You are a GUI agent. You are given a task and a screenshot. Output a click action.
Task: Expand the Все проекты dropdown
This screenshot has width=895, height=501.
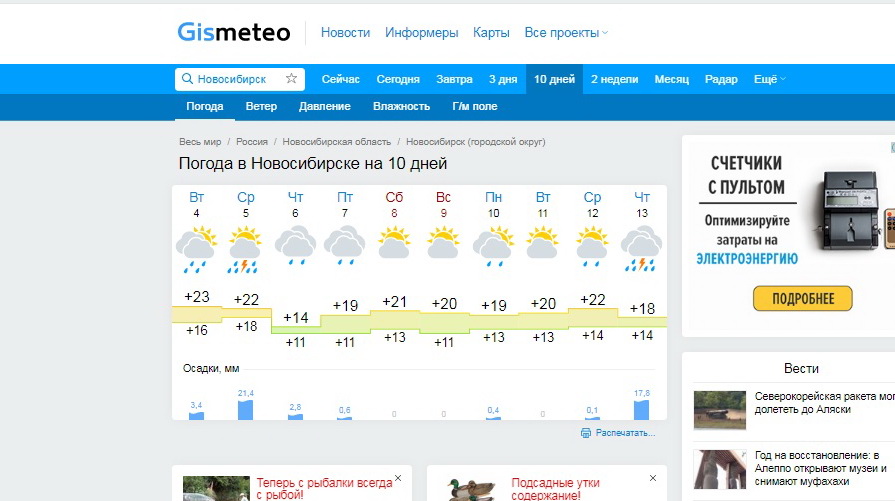(566, 33)
